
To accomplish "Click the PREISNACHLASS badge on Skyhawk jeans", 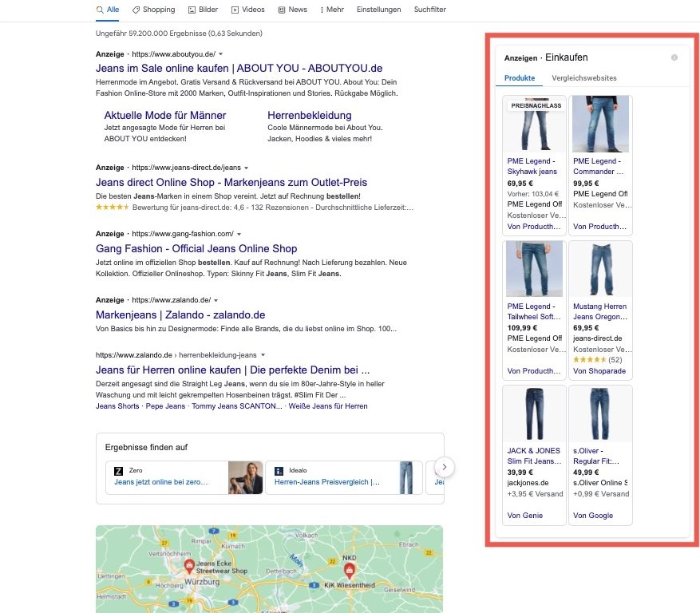I will click(x=536, y=106).
